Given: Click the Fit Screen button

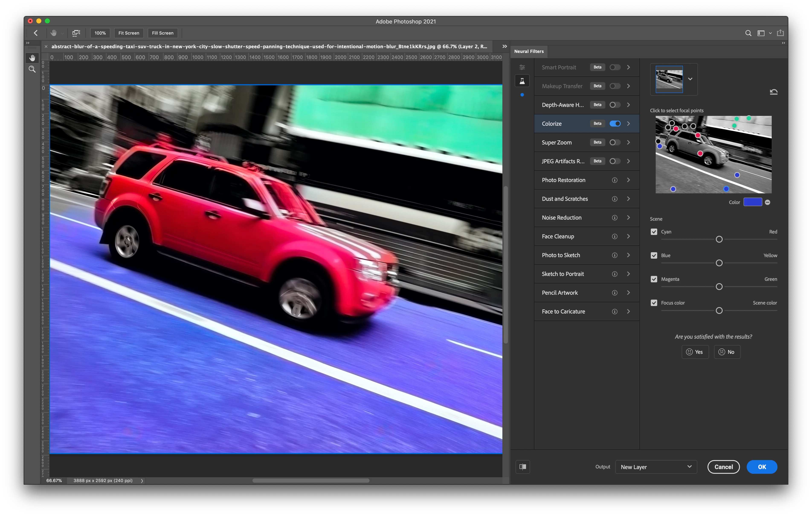Looking at the screenshot, I should 129,33.
